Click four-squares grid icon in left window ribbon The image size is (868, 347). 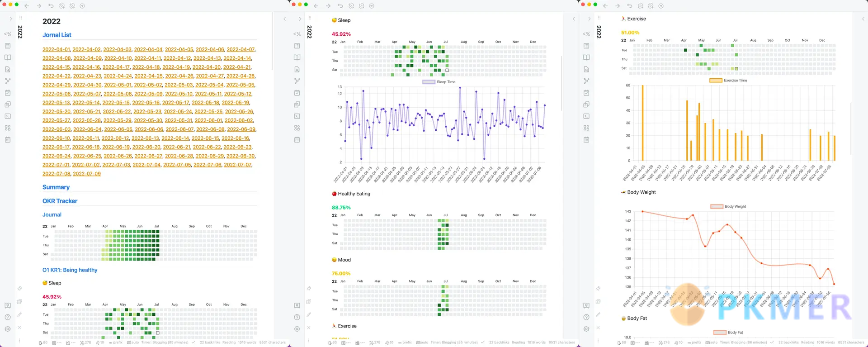(8, 128)
